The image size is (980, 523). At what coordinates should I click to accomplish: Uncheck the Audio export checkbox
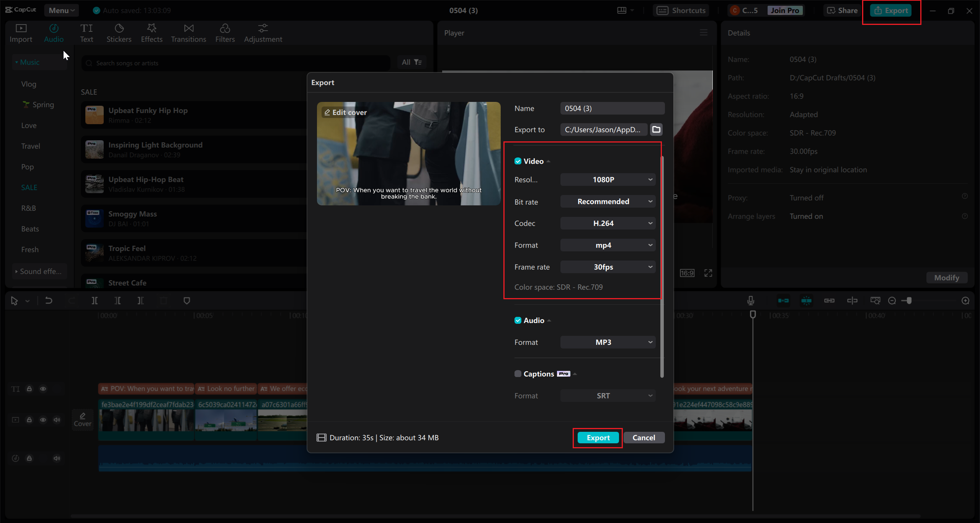click(518, 320)
